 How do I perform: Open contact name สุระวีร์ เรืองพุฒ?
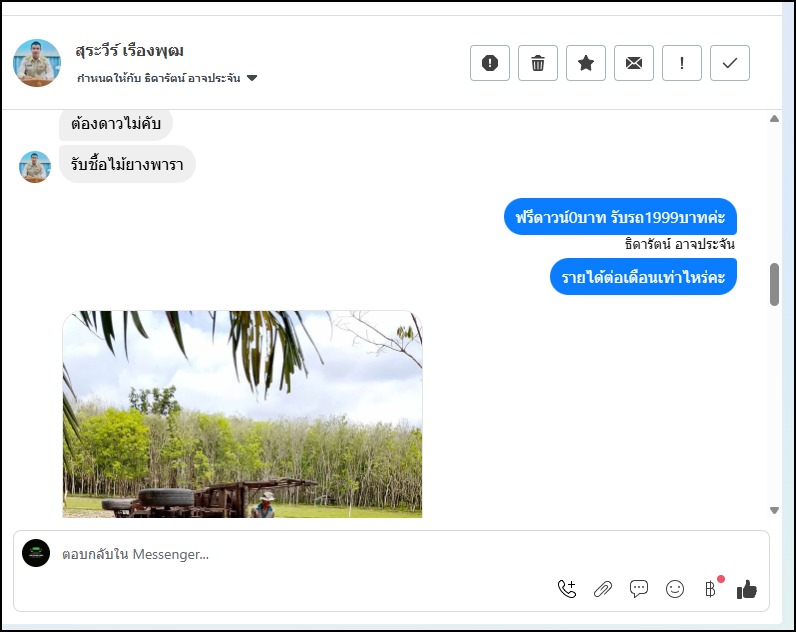[129, 50]
